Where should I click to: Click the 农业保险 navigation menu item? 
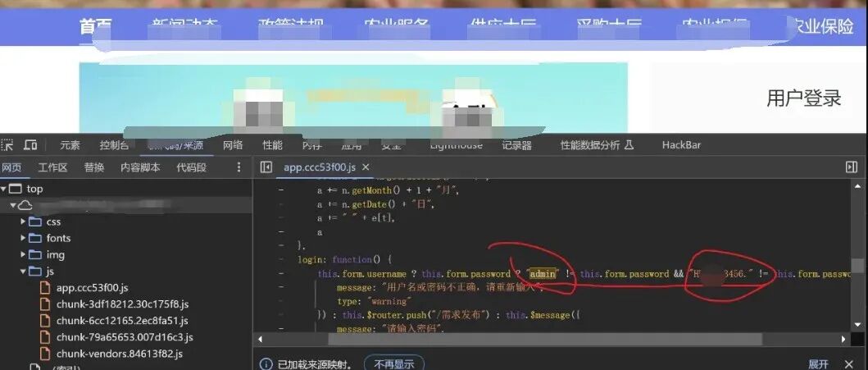pos(823,25)
